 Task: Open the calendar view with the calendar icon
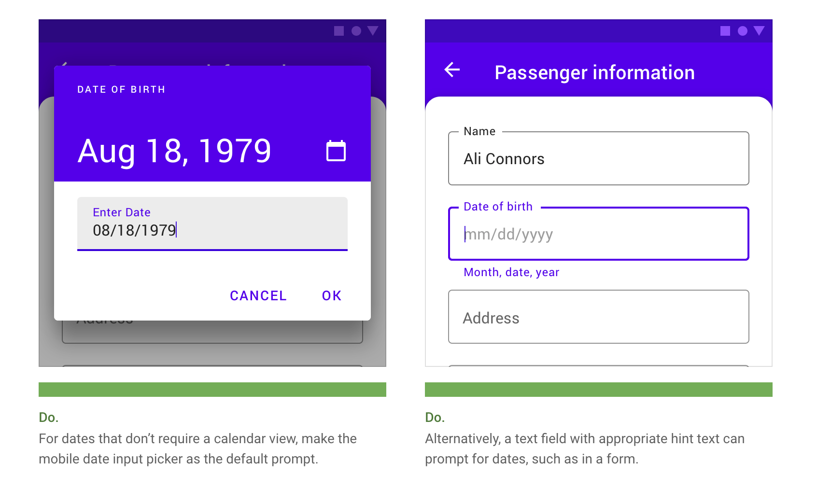coord(336,151)
